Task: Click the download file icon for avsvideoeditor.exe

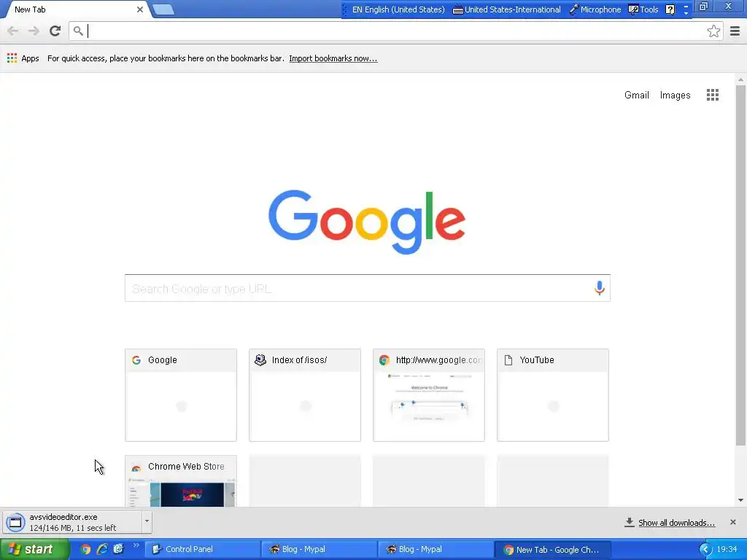Action: [15, 522]
